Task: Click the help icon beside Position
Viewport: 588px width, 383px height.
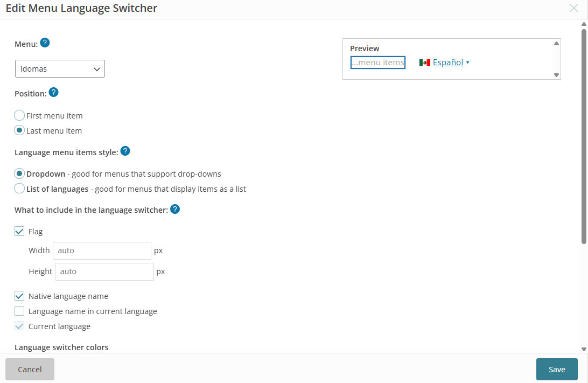Action: click(x=53, y=93)
